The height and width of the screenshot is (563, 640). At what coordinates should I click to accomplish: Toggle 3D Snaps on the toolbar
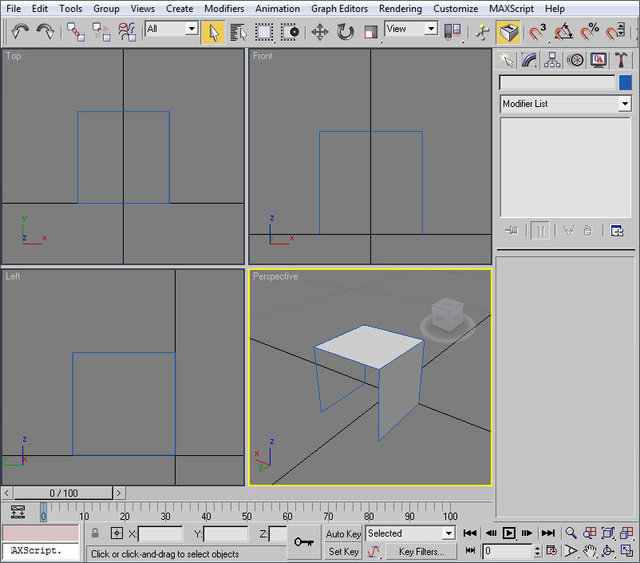[x=538, y=32]
